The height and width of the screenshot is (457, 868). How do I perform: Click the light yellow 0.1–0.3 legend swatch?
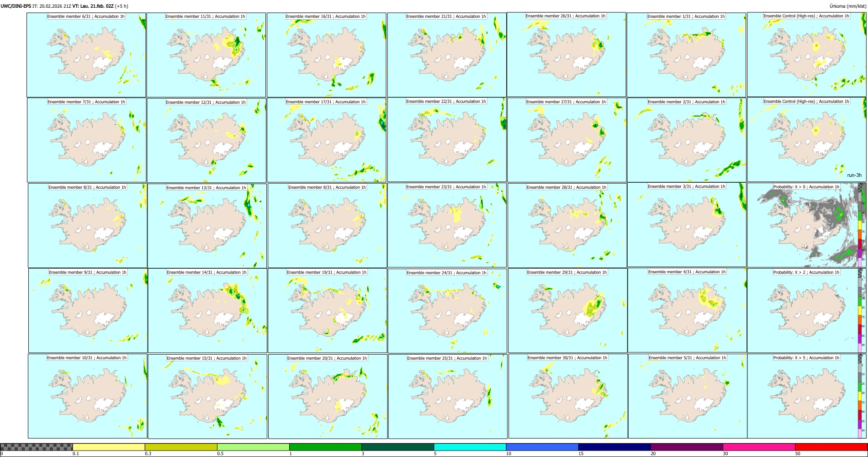109,447
